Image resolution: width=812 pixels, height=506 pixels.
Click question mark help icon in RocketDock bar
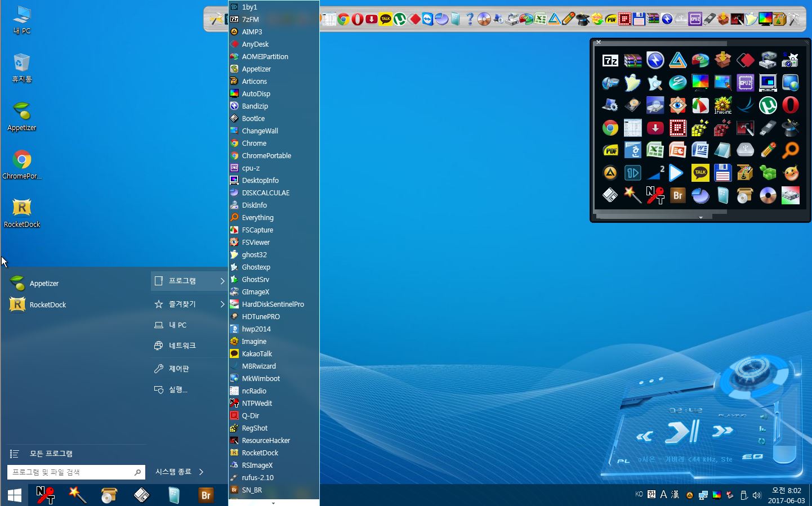pos(470,20)
